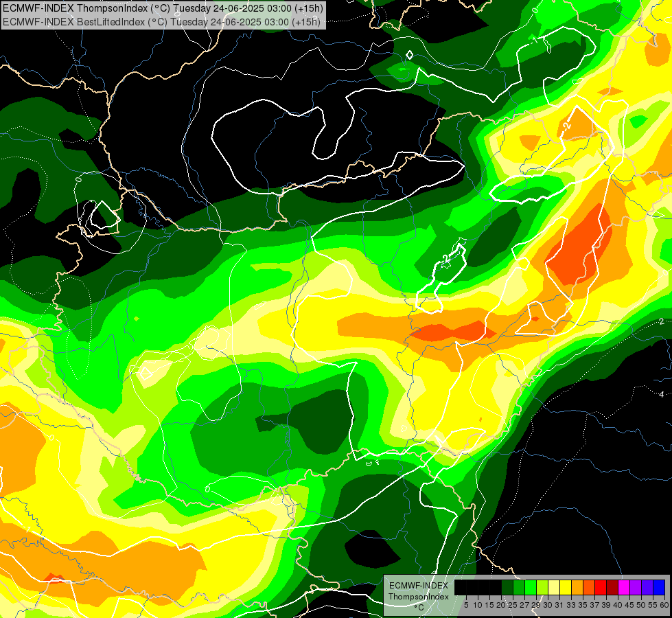Click legend tick label 40

click(x=618, y=605)
